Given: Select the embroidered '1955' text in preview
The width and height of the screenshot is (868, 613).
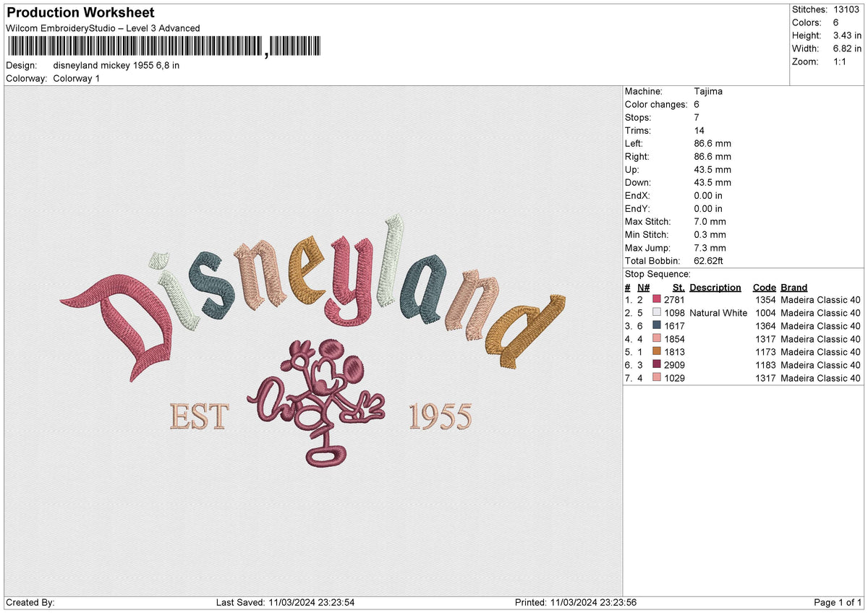Looking at the screenshot, I should [440, 417].
